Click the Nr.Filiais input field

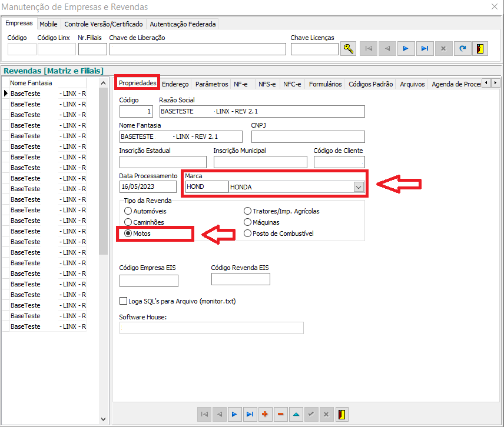point(92,49)
